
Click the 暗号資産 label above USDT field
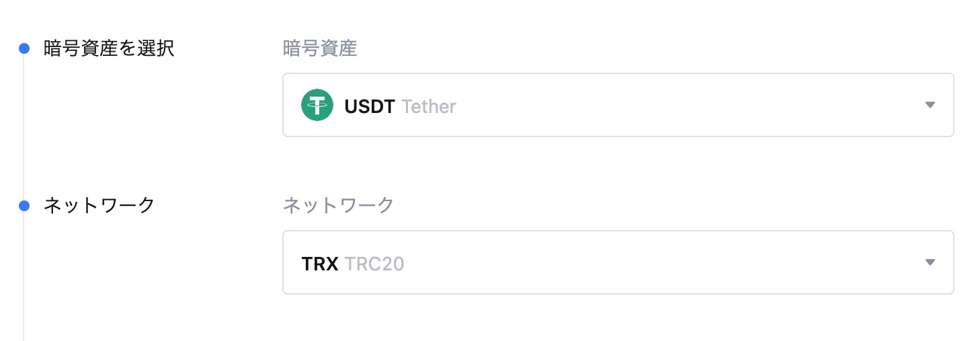(x=320, y=48)
